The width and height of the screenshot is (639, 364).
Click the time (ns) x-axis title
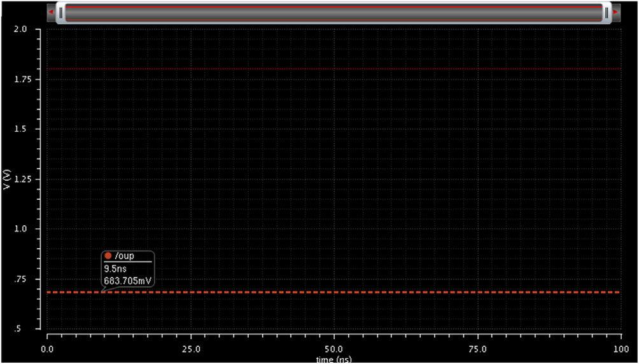coord(334,360)
